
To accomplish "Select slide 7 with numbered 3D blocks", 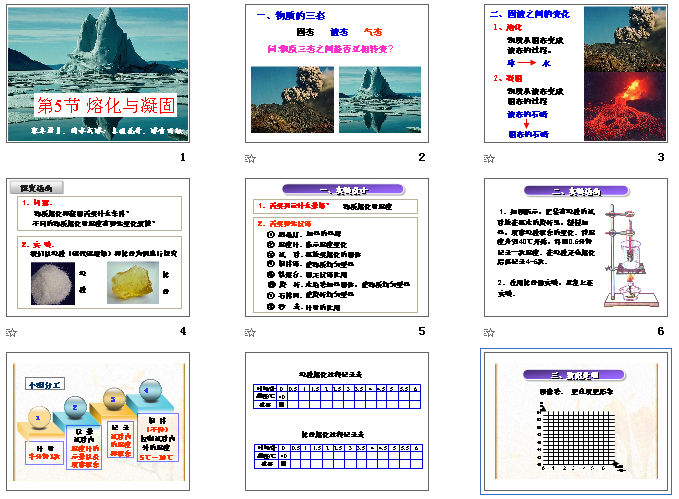I will (98, 420).
